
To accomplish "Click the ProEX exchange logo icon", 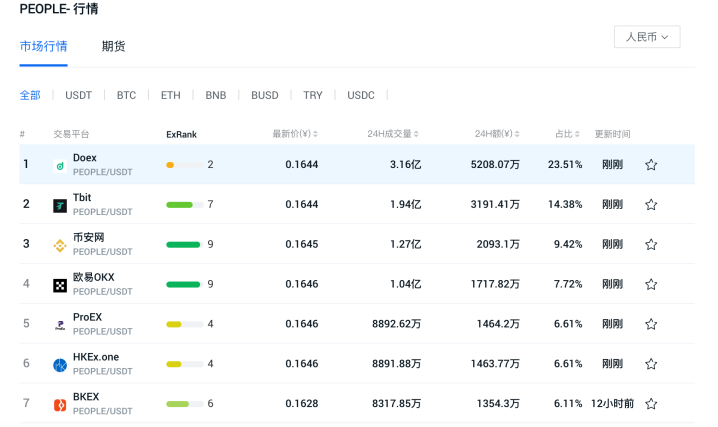I will click(60, 325).
